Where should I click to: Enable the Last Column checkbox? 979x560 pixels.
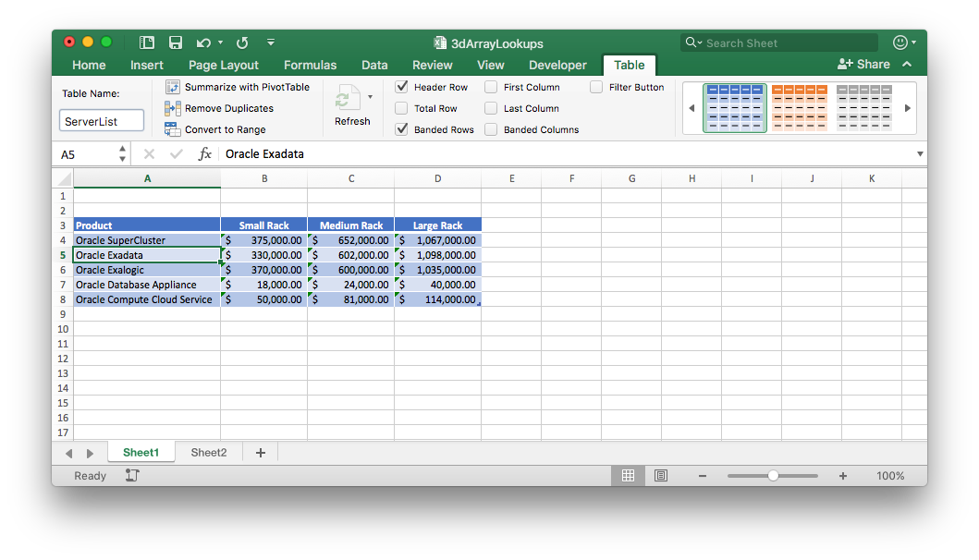pos(492,108)
